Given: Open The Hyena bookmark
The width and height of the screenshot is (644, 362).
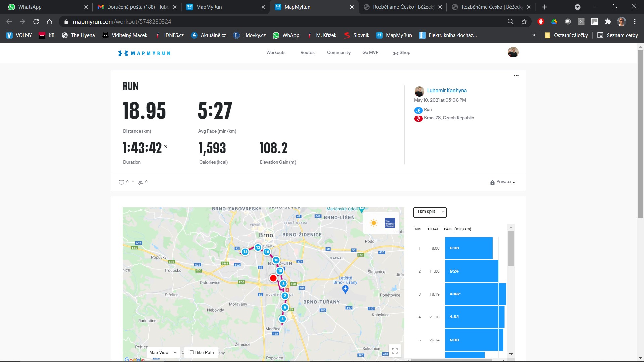Looking at the screenshot, I should tap(78, 35).
